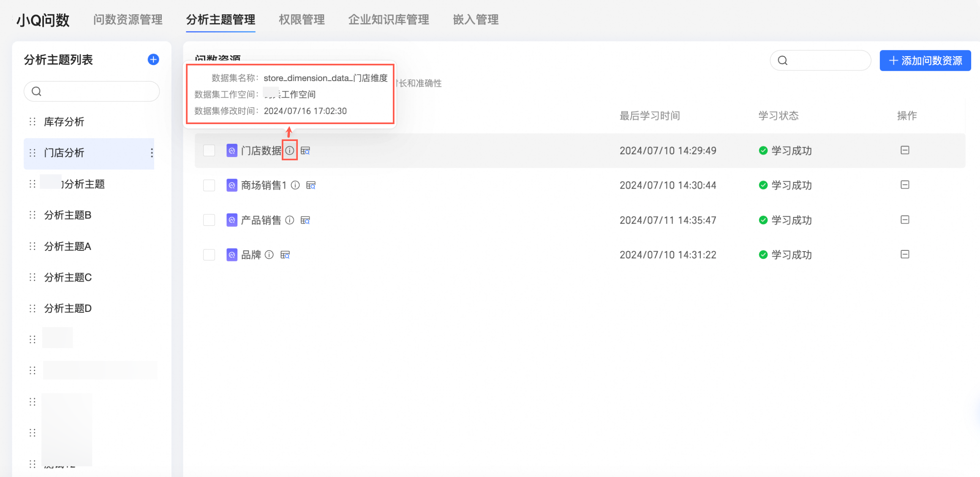Open 权限管理 tab

point(302,19)
